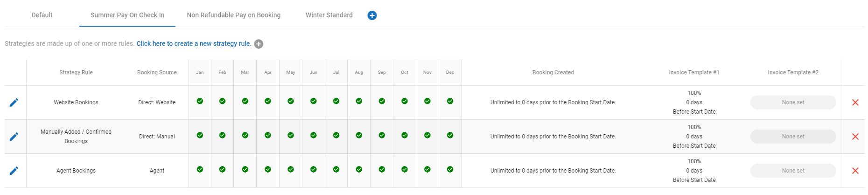Toggle January check for Website Bookings
This screenshot has width=868, height=195.
point(200,101)
